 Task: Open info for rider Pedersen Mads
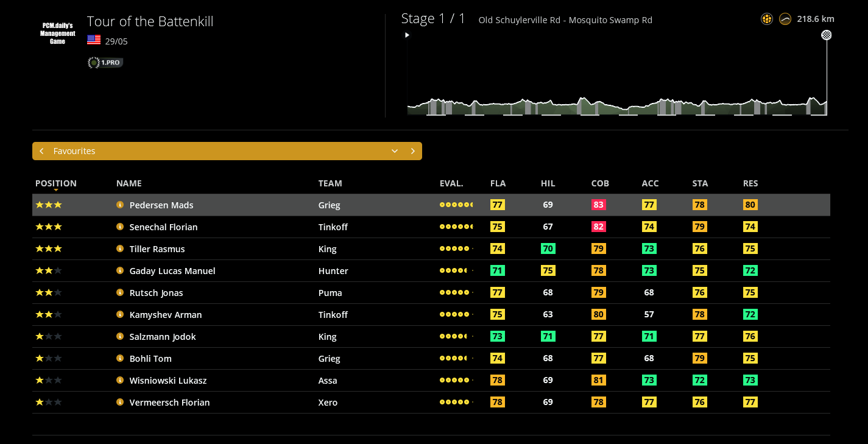[120, 205]
